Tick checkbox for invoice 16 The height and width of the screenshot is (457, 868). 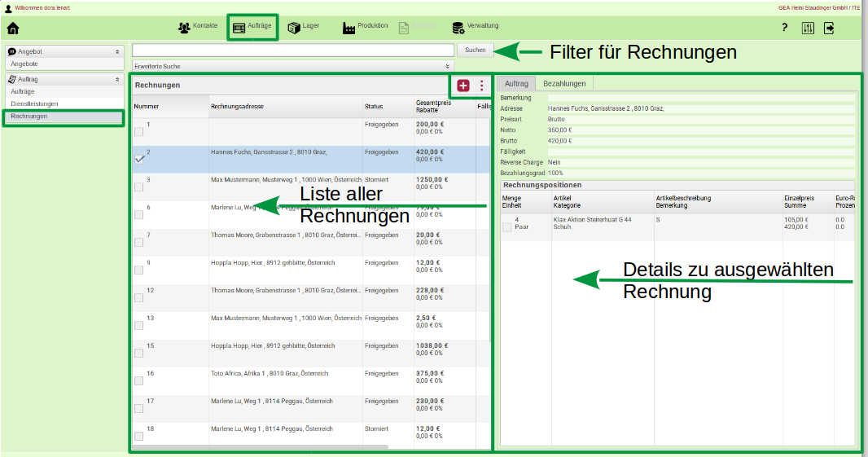pos(139,381)
